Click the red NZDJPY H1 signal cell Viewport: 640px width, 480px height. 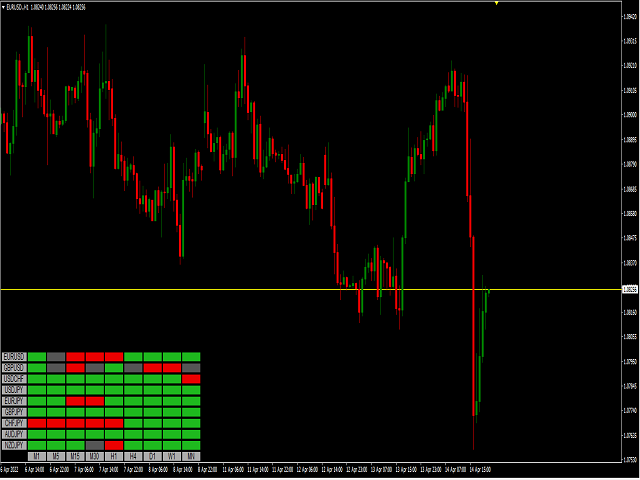(114, 445)
